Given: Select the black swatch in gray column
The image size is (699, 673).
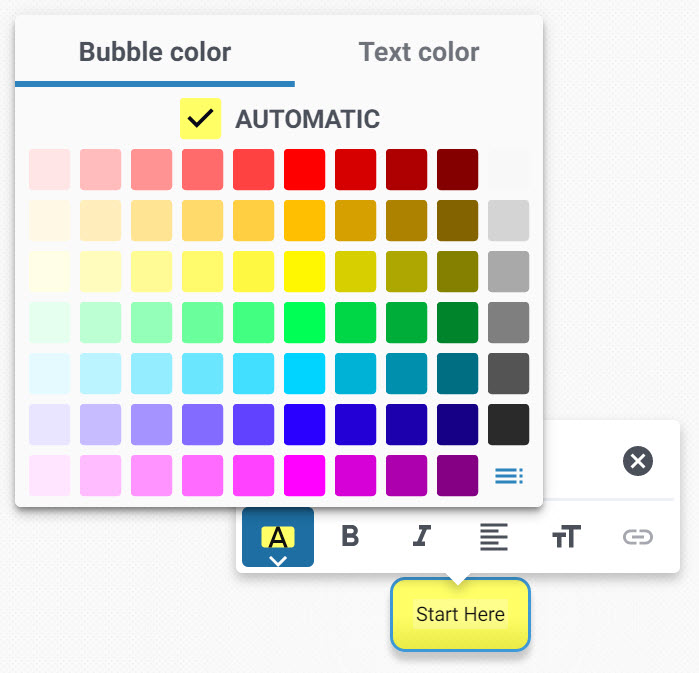Looking at the screenshot, I should click(509, 424).
